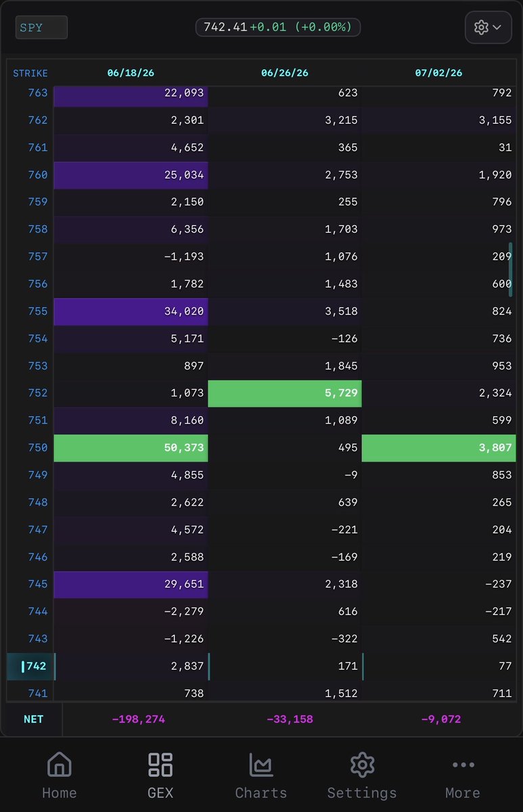Select the 2,324 cell at strike 752
The height and width of the screenshot is (812, 523).
pyautogui.click(x=438, y=393)
